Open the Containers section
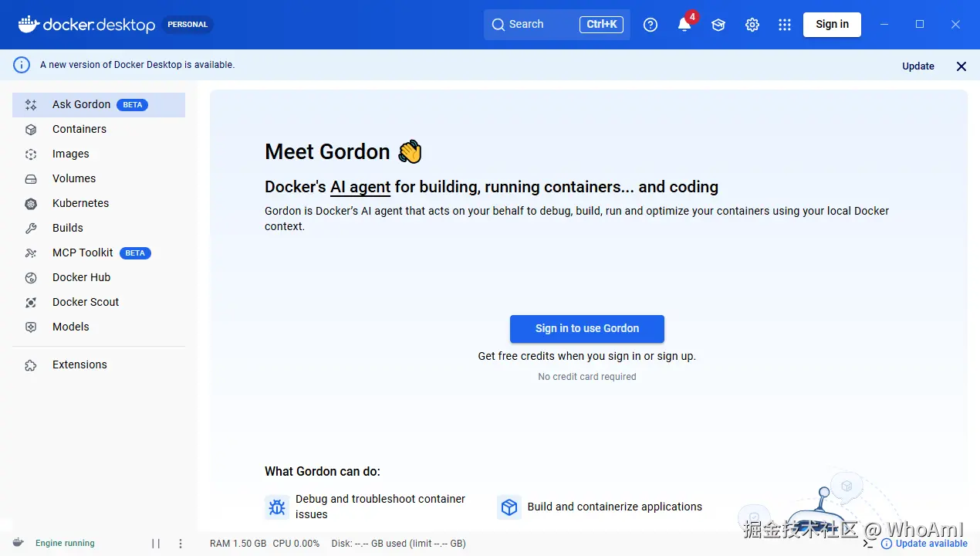This screenshot has width=980, height=556. pos(79,129)
